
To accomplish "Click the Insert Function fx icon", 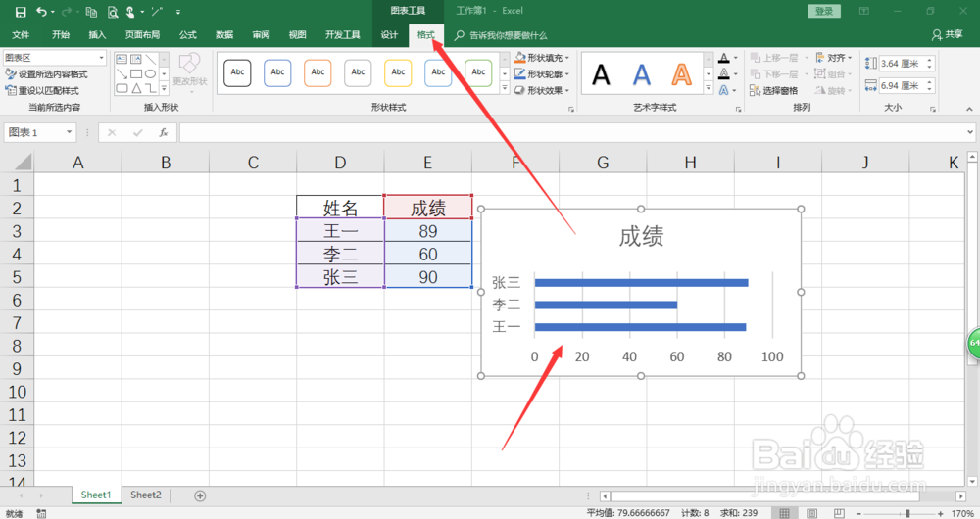I will click(163, 132).
